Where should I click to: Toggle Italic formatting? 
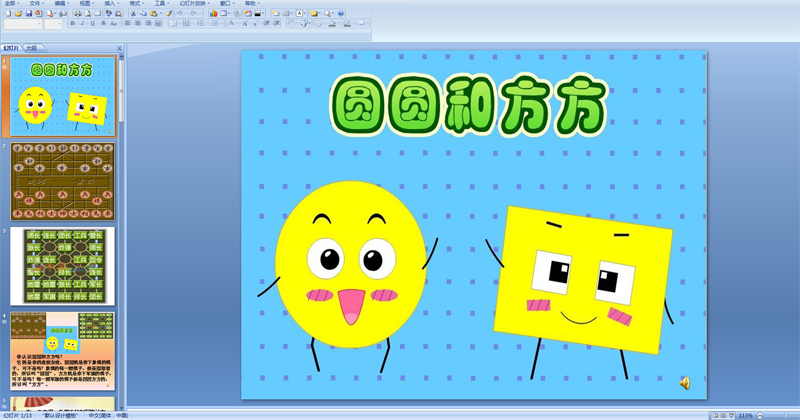[83, 23]
